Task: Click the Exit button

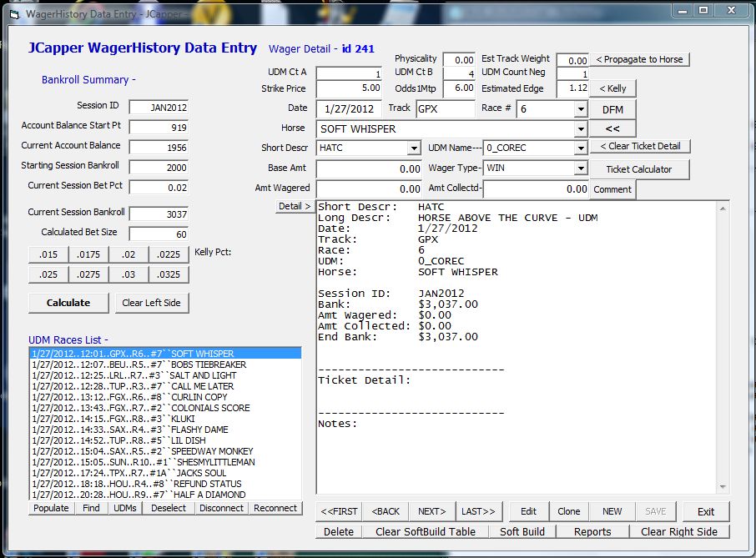Action: click(x=706, y=511)
